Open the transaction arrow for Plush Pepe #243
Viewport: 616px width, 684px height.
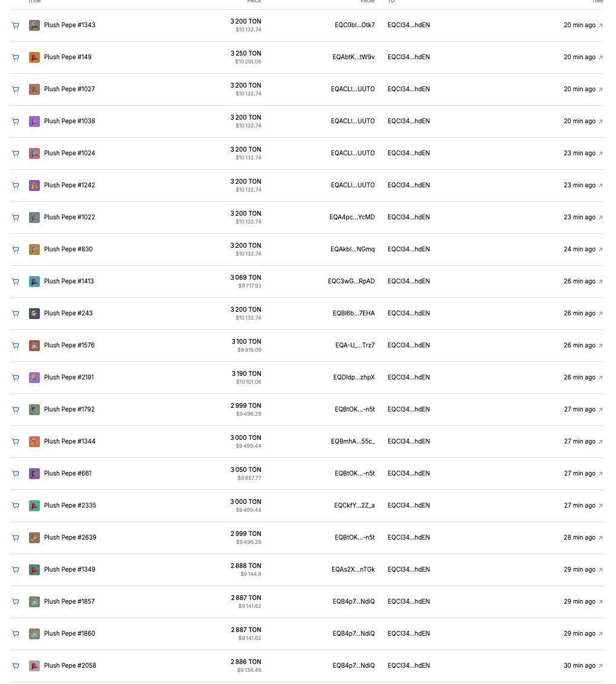[600, 314]
